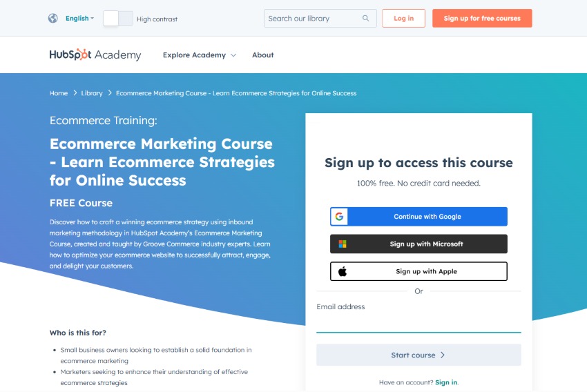Toggle the High contrast switch
The width and height of the screenshot is (587, 392).
coord(118,19)
